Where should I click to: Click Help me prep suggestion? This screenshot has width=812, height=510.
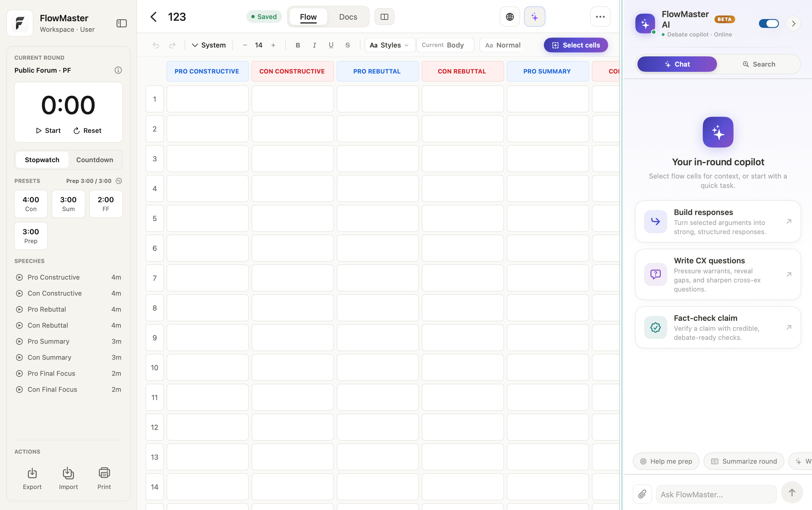666,461
